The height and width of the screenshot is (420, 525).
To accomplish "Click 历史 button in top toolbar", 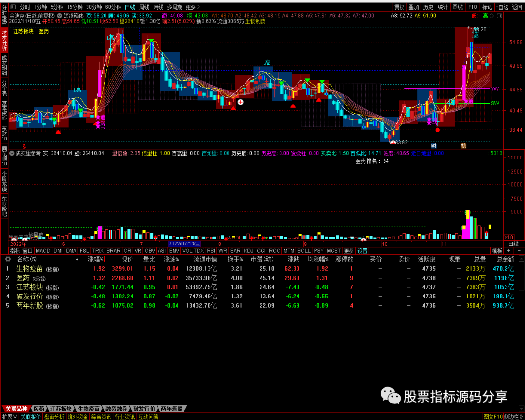I will tap(428, 7).
